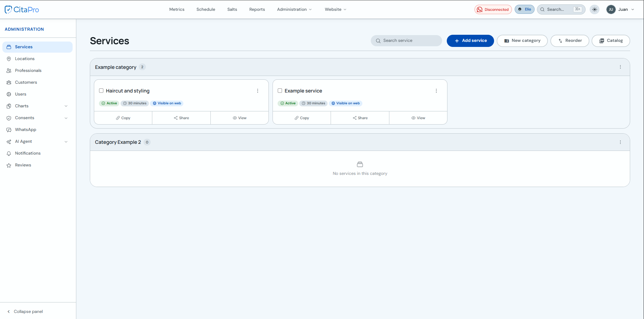
Task: Toggle the light/dark theme sun icon
Action: click(x=595, y=9)
